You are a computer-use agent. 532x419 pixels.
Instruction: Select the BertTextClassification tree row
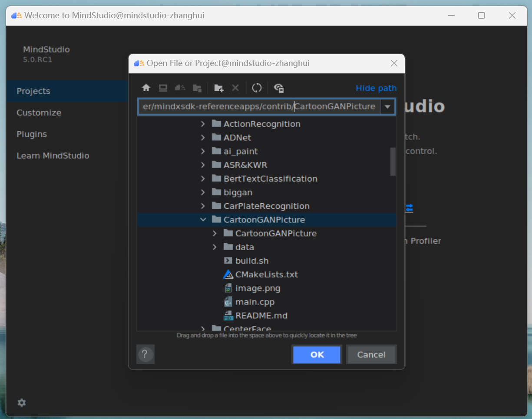point(267,178)
